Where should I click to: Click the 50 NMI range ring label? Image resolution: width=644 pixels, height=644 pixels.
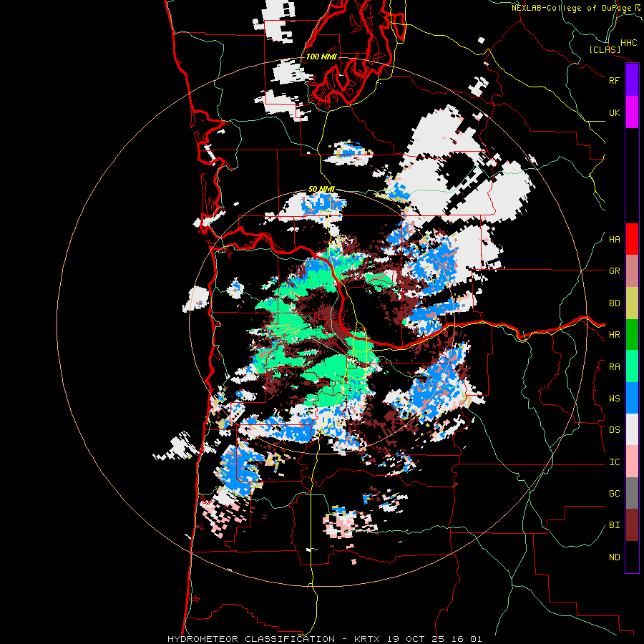[x=321, y=189]
